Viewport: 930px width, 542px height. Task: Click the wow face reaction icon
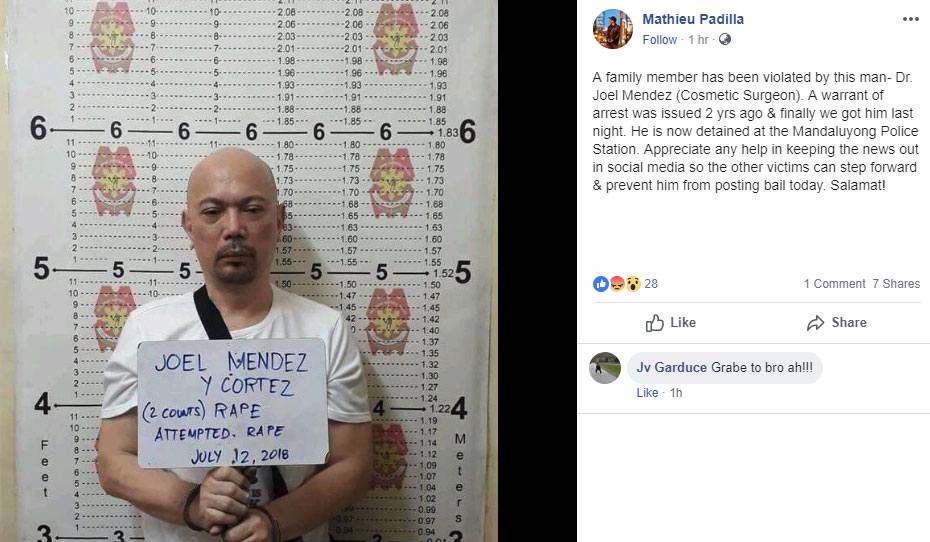pyautogui.click(x=633, y=284)
